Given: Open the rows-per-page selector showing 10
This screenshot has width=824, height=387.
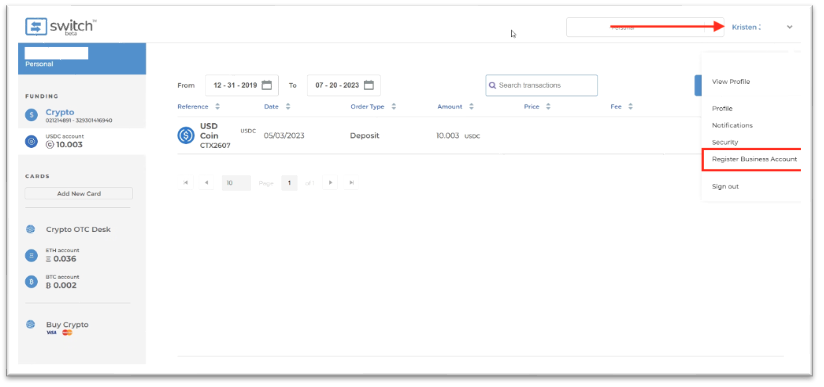Looking at the screenshot, I should coord(236,183).
